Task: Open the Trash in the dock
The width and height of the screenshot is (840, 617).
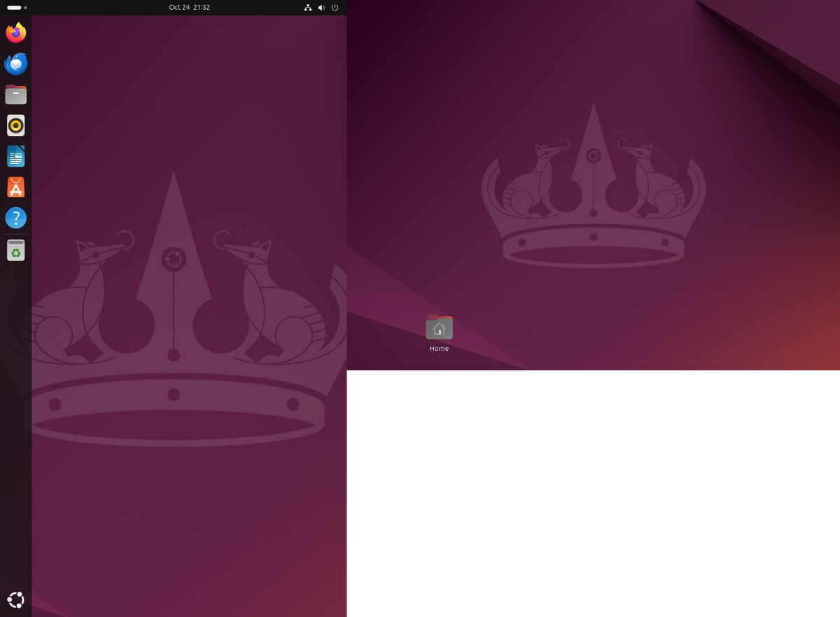Action: pyautogui.click(x=15, y=250)
